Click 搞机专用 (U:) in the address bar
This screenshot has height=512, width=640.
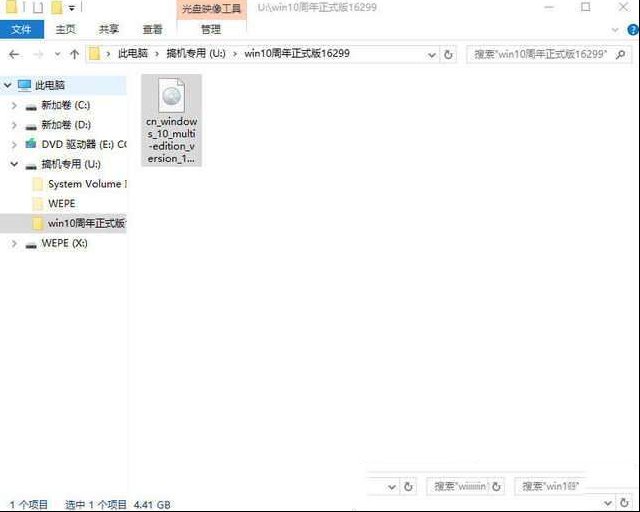(196, 53)
